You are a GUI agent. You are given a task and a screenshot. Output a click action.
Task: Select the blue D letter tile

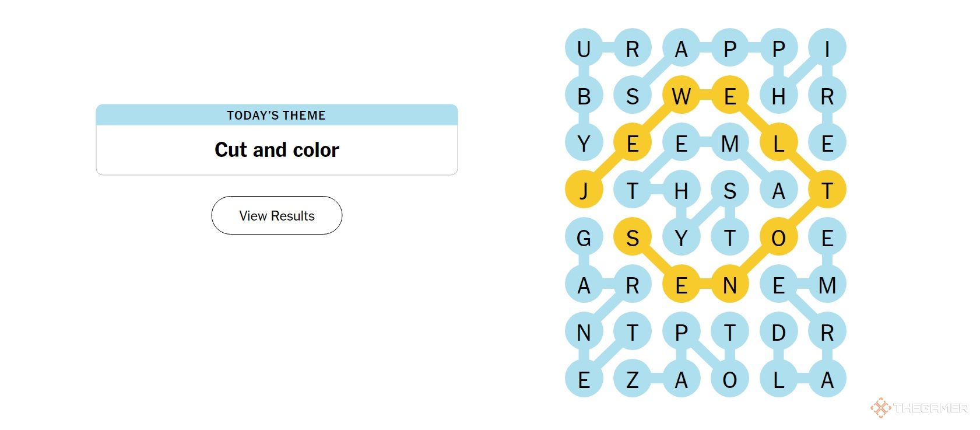coord(778,333)
